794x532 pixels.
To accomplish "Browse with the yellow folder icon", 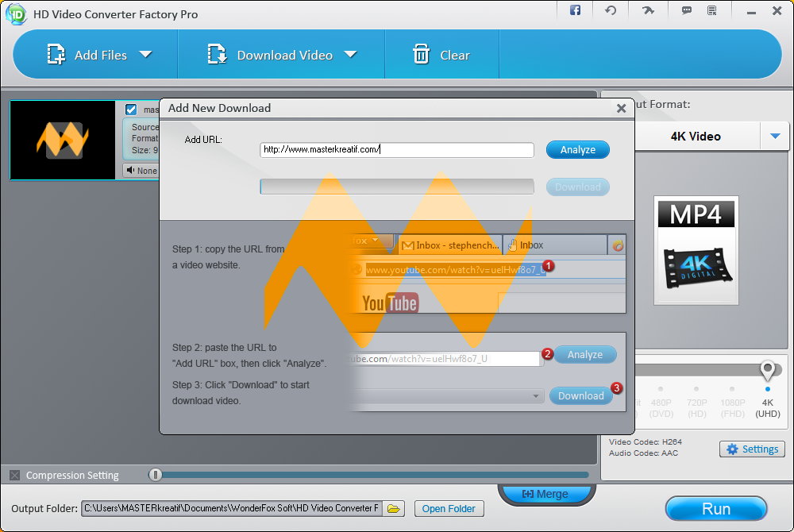I will click(x=394, y=508).
